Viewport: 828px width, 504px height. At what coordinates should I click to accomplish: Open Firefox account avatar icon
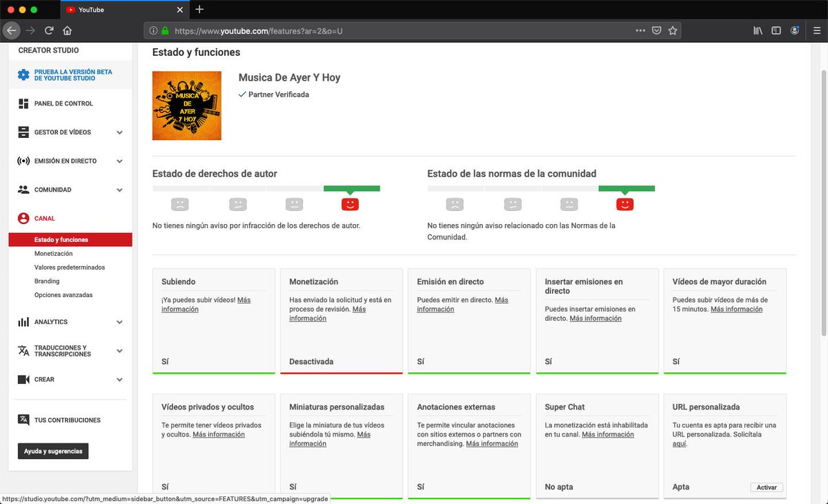click(x=795, y=30)
